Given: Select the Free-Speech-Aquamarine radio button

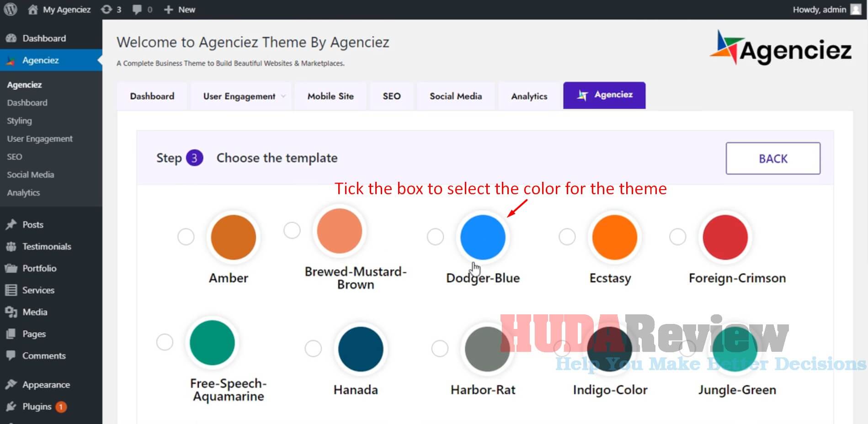Looking at the screenshot, I should (x=165, y=342).
